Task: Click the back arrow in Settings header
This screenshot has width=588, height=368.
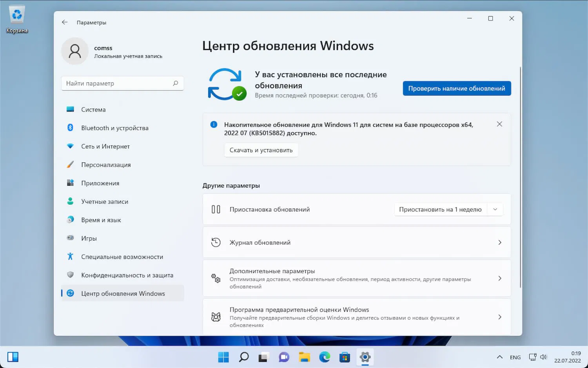Action: 65,22
